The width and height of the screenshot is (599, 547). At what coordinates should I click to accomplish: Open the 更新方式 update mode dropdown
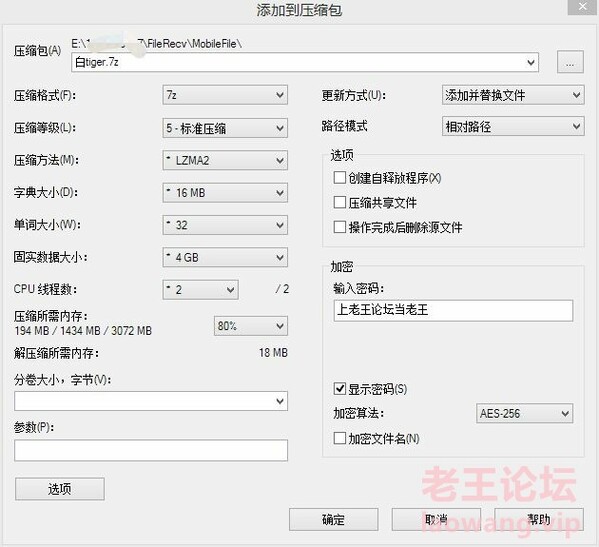point(513,95)
